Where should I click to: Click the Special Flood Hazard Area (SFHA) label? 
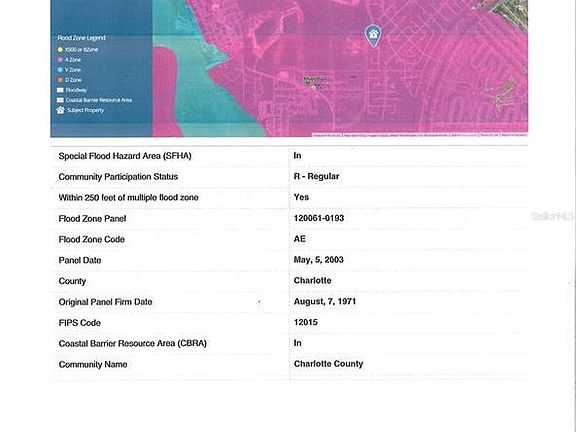[x=125, y=156]
